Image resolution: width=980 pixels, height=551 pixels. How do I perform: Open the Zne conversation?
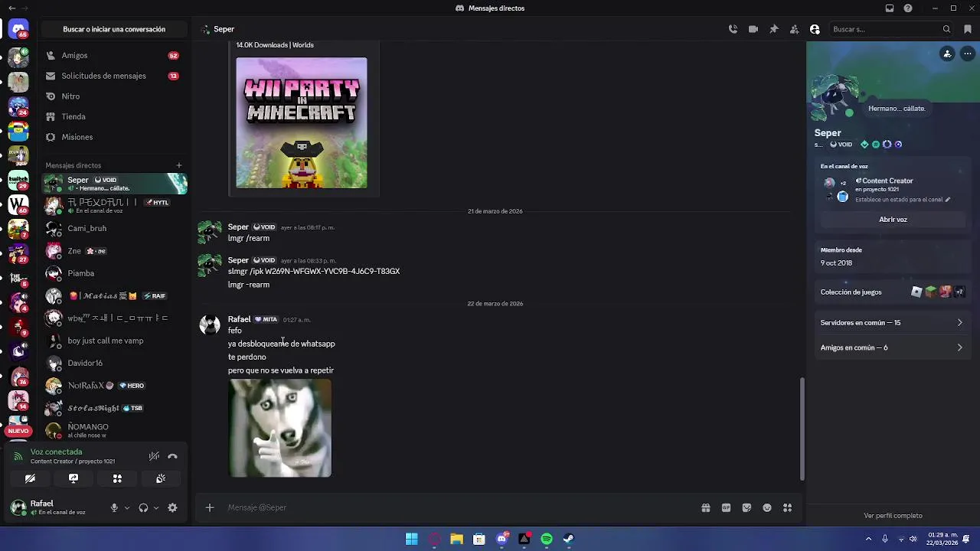click(x=113, y=250)
